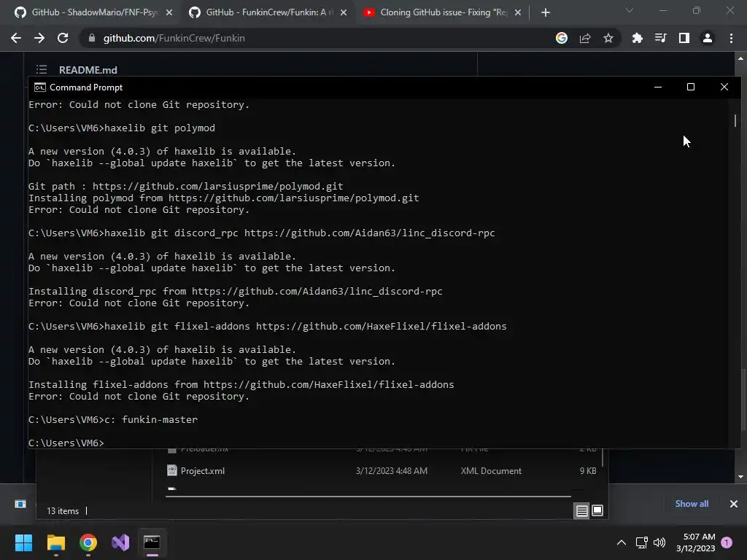This screenshot has width=747, height=560.
Task: Open network status tray icon
Action: [x=641, y=542]
